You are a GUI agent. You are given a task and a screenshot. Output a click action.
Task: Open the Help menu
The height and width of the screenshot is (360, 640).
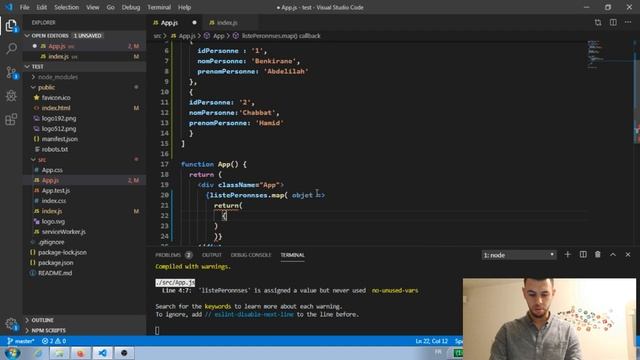point(184,7)
